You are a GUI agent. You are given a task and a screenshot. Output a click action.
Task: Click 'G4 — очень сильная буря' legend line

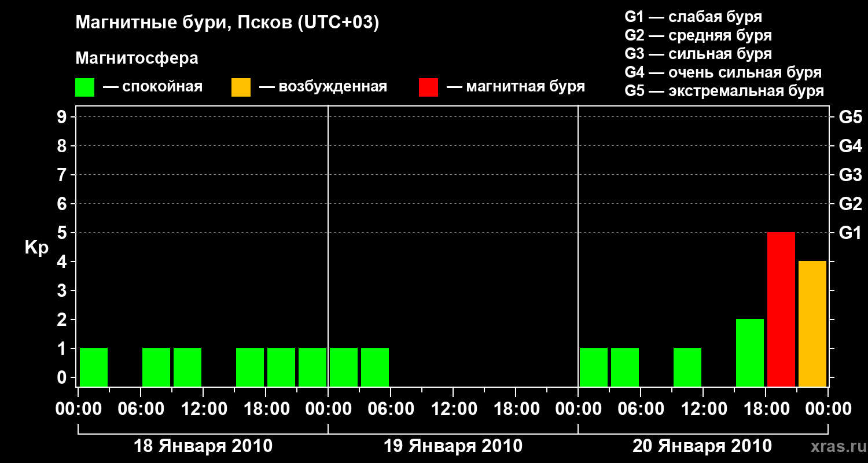(x=723, y=72)
